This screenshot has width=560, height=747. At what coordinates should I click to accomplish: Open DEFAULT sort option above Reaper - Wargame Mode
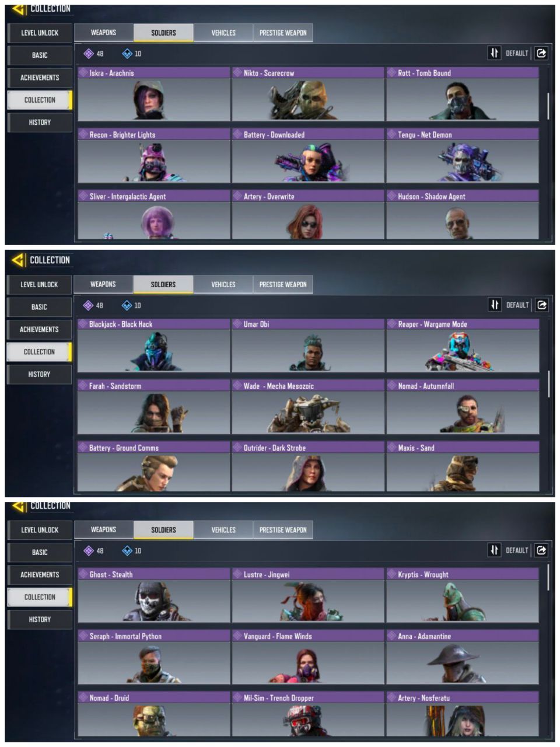517,305
